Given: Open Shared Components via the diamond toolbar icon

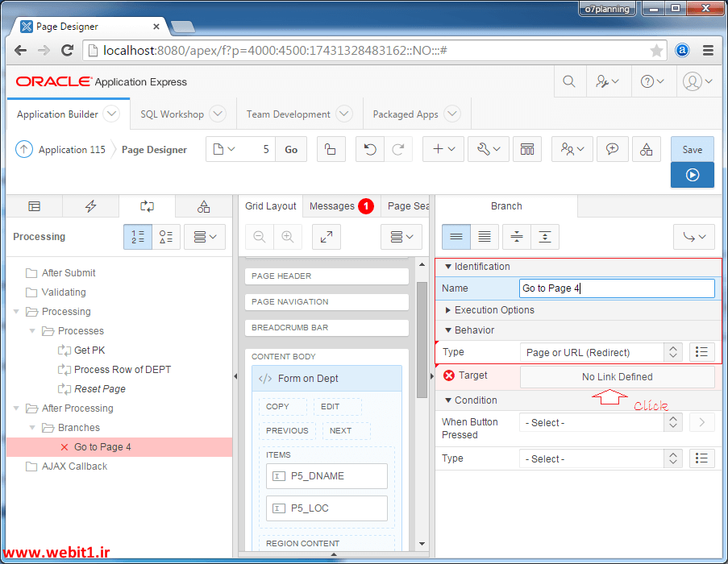Looking at the screenshot, I should (x=647, y=149).
